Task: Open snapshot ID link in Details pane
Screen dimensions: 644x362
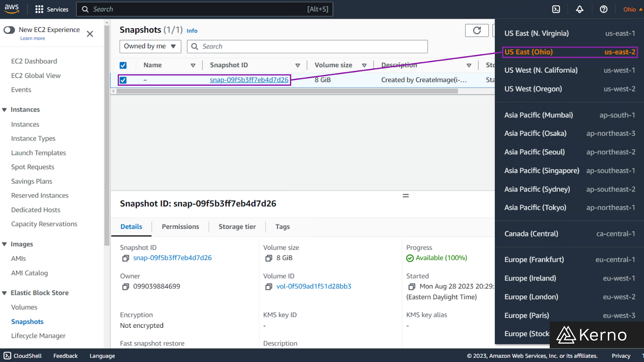Action: point(172,258)
